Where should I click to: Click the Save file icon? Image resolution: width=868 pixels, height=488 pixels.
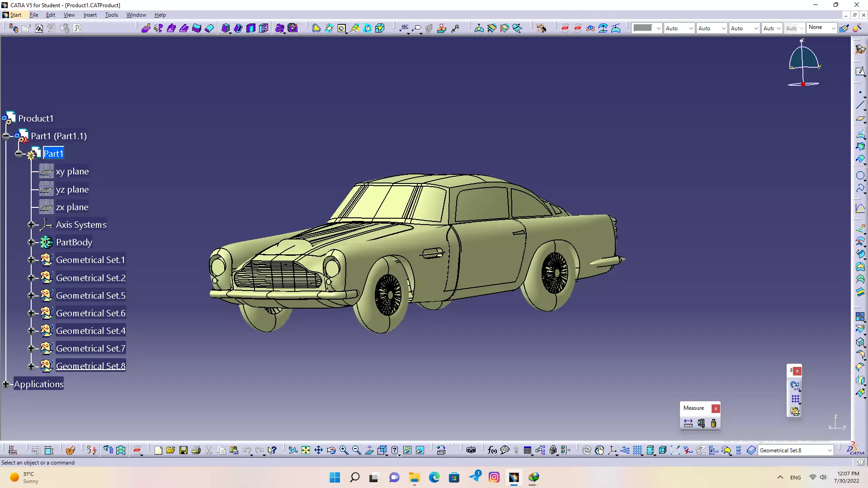(183, 450)
